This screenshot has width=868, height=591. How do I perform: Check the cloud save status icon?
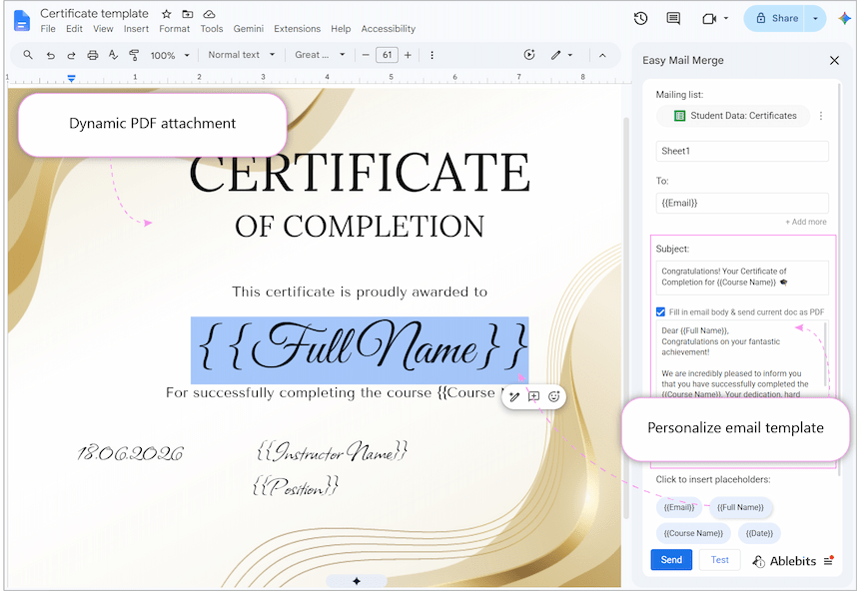209,14
